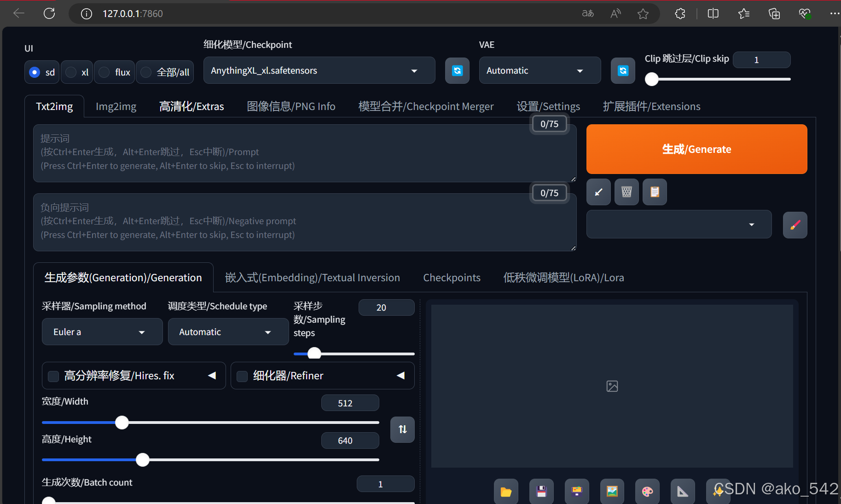
Task: Open the 高清化/Extras tab
Action: coord(191,106)
